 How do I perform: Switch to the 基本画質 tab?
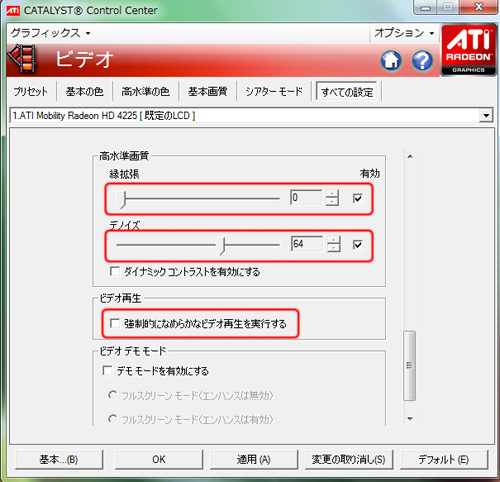pos(207,91)
